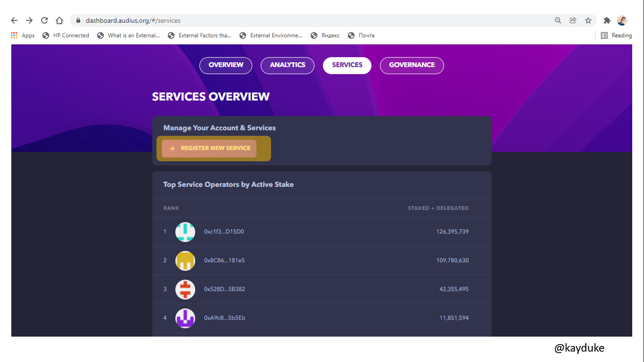The height and width of the screenshot is (362, 644).
Task: Click the browser forward arrow
Action: point(29,20)
